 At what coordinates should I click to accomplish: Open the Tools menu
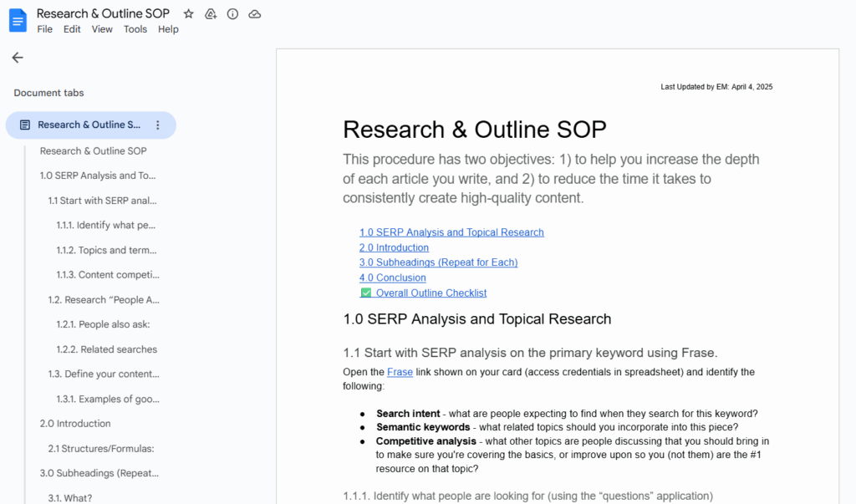click(x=135, y=29)
